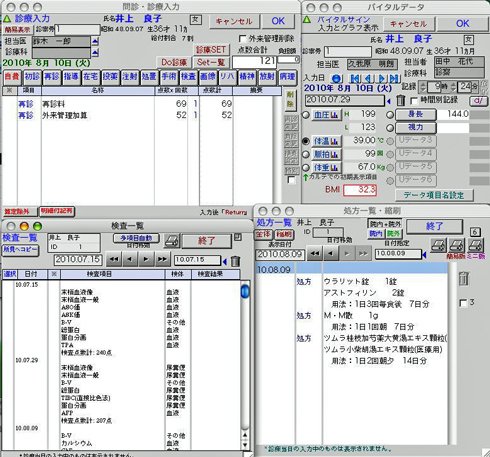Click the rewind button in 検査一覧 navigation
The height and width of the screenshot is (457, 490).
[x=114, y=260]
